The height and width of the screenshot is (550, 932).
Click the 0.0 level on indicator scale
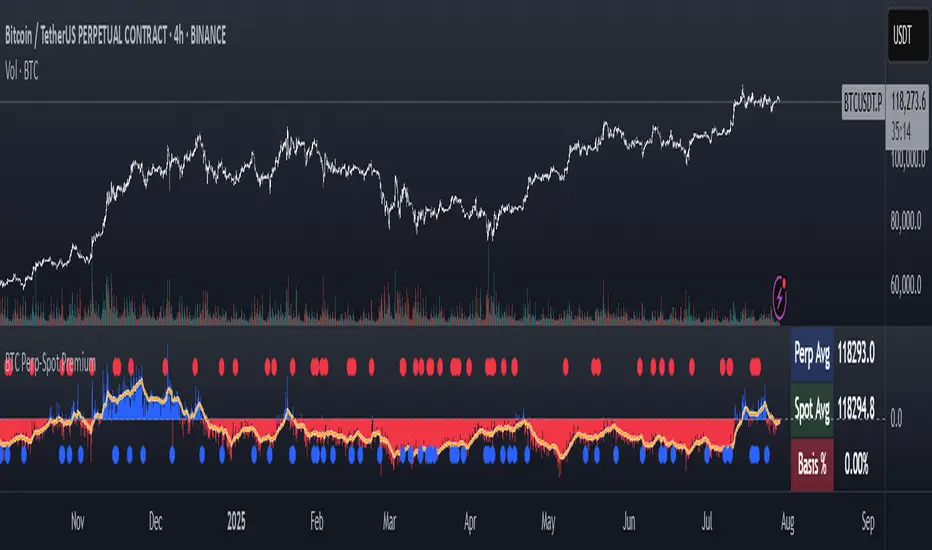895,418
